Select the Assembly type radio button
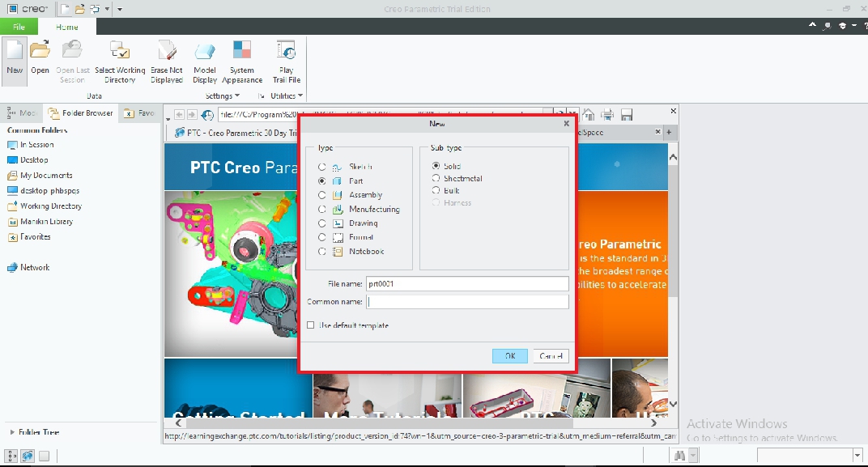 coord(321,194)
